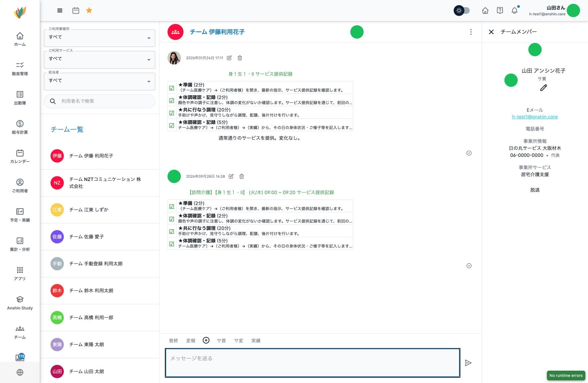Screen dimensions: 588x383
Task: Toggle ★準備 checkbox in second record
Action: [172, 206]
